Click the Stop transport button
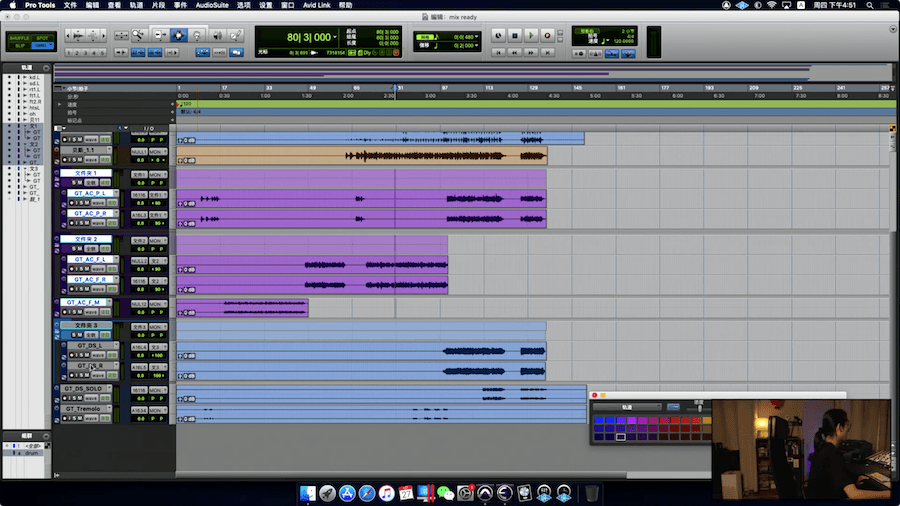The image size is (900, 506). coord(515,36)
